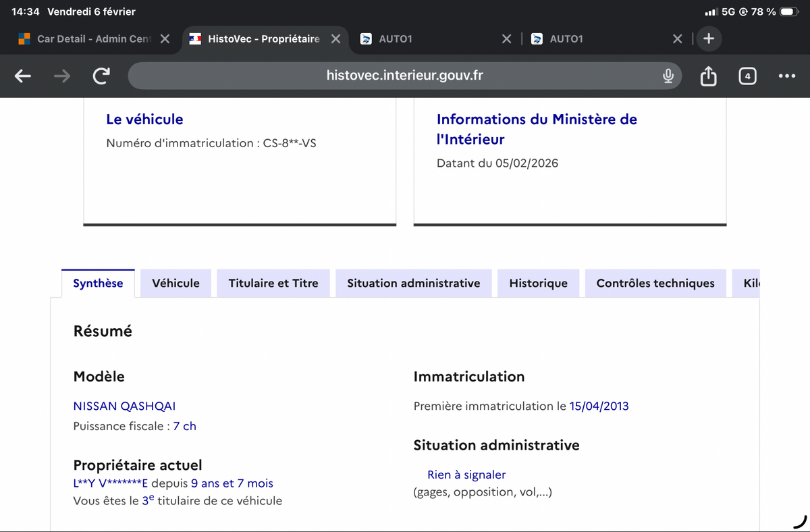Tap the microphone voice search icon
The height and width of the screenshot is (532, 810).
click(668, 76)
